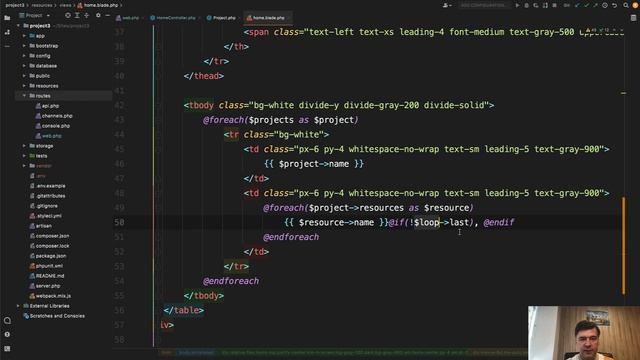This screenshot has height=360, width=640.
Task: Click project3 in the breadcrumb path
Action: (x=15, y=5)
